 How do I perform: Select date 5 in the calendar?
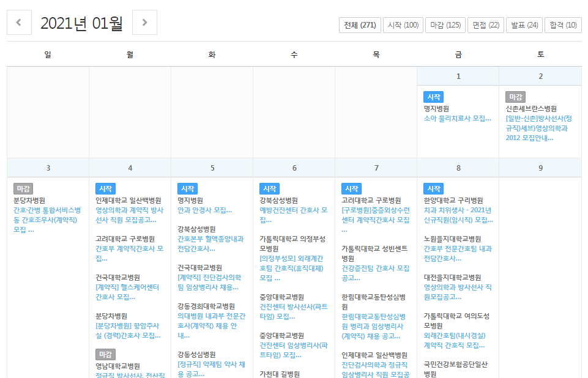coord(212,168)
